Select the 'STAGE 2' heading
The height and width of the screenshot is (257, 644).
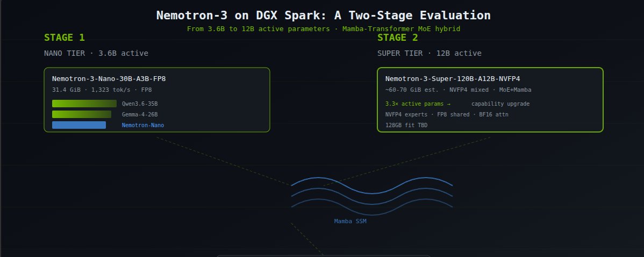point(398,38)
